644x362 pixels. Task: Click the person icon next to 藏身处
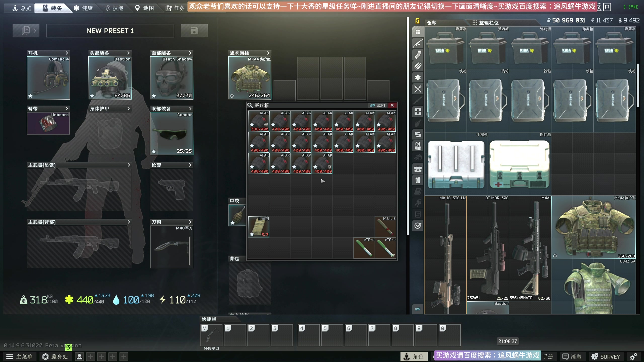79,356
